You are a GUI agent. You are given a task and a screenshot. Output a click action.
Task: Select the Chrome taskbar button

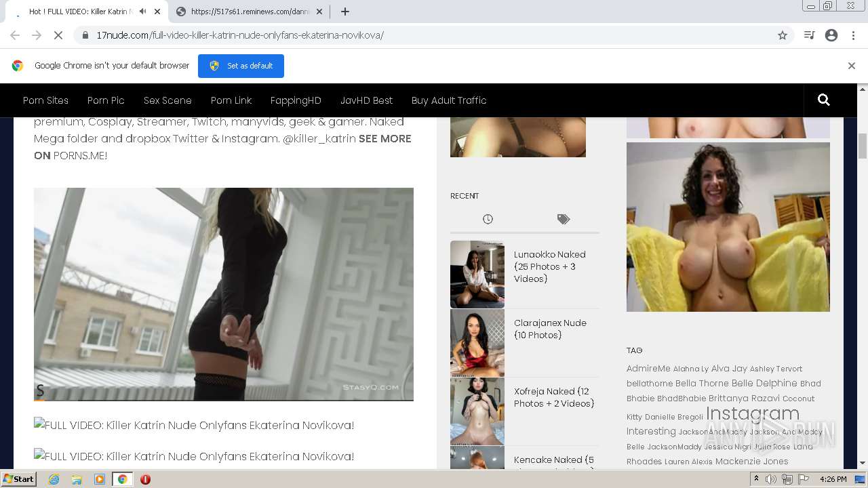click(x=122, y=479)
